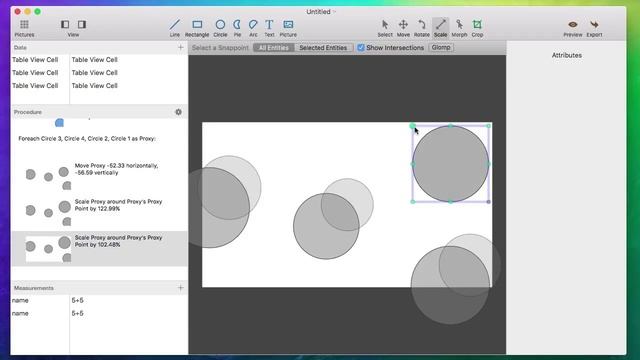Click thumbnail of 122.99% scale step

coord(48,213)
